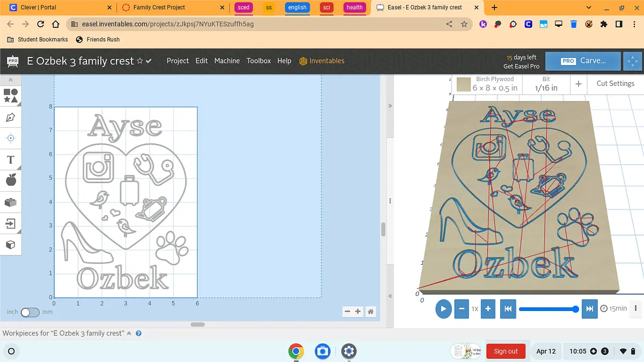Open the 1/16 in Bit selector
This screenshot has width=644, height=362.
coord(546,84)
